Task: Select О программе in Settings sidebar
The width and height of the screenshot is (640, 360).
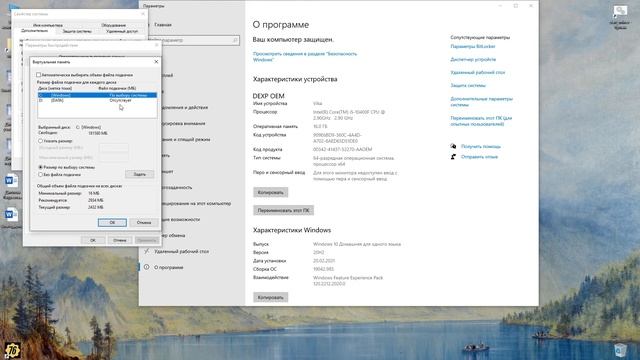Action: click(169, 267)
